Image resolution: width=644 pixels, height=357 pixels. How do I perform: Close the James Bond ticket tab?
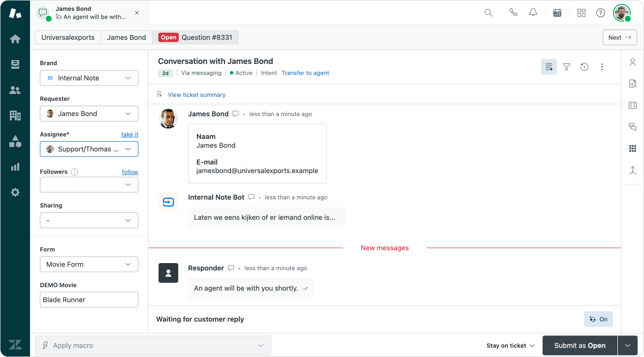137,13
